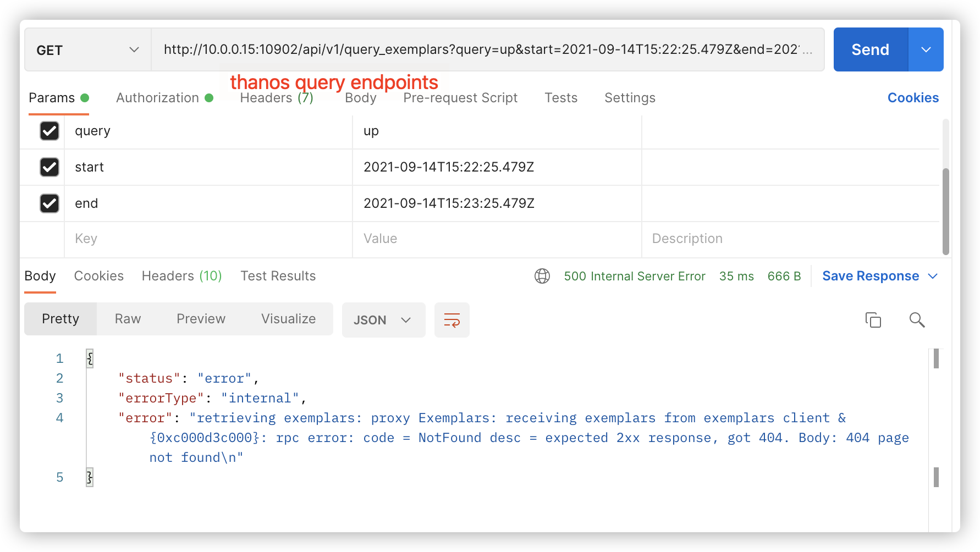Viewport: 980px width, 552px height.
Task: Click the globe network info icon
Action: point(542,276)
